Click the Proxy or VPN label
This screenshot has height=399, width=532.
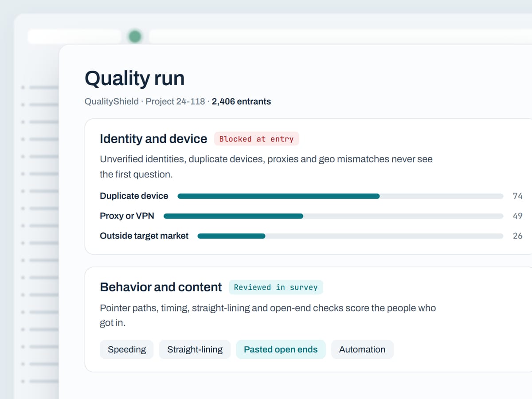point(127,216)
